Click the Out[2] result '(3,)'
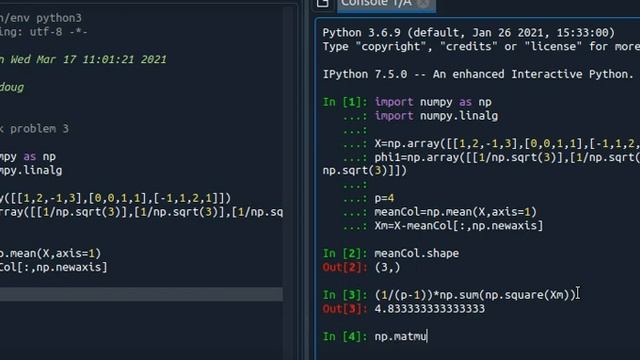The image size is (640, 360). (x=387, y=267)
